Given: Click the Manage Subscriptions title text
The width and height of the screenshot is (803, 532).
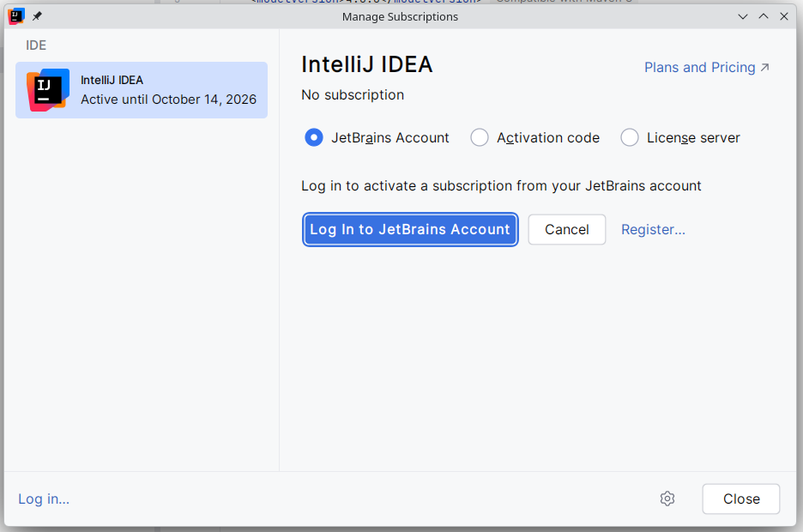Looking at the screenshot, I should pyautogui.click(x=400, y=16).
